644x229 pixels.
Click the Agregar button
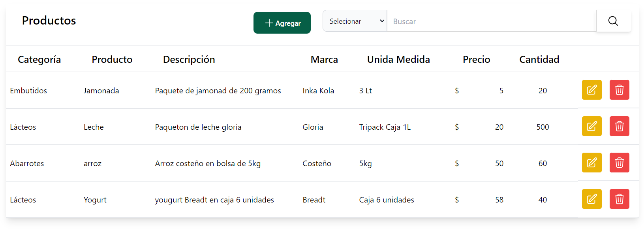282,23
